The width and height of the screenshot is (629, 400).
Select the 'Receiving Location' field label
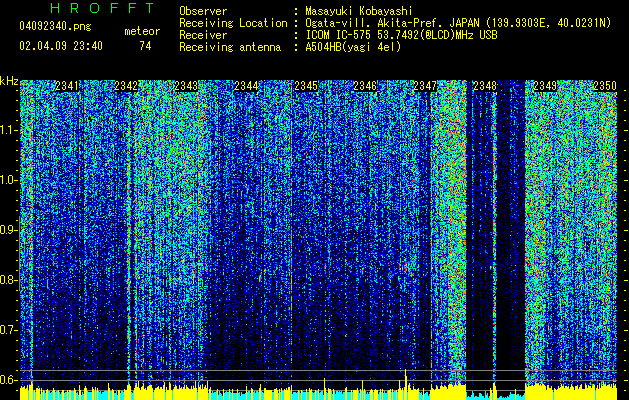point(233,23)
